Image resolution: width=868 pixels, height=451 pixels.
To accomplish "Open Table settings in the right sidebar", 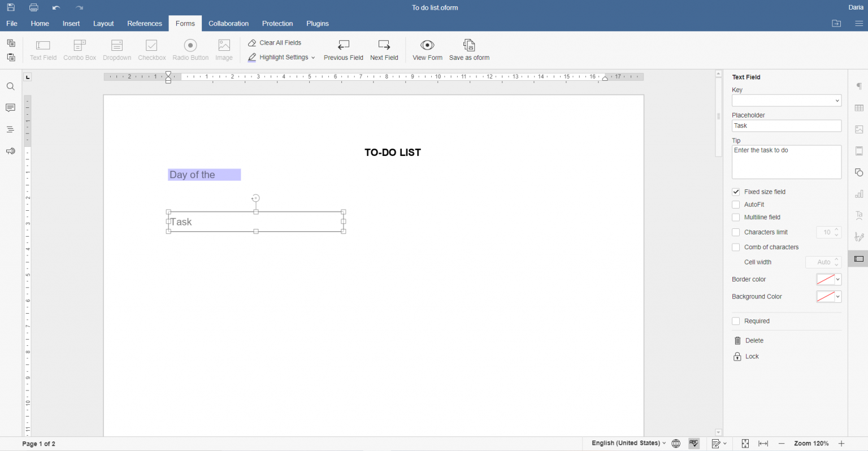I will click(858, 107).
